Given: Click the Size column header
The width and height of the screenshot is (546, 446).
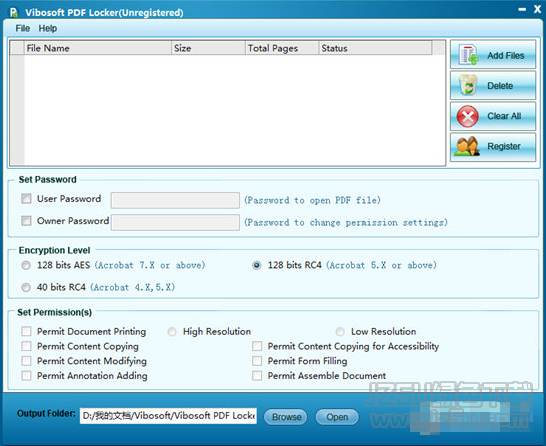Looking at the screenshot, I should [x=208, y=48].
